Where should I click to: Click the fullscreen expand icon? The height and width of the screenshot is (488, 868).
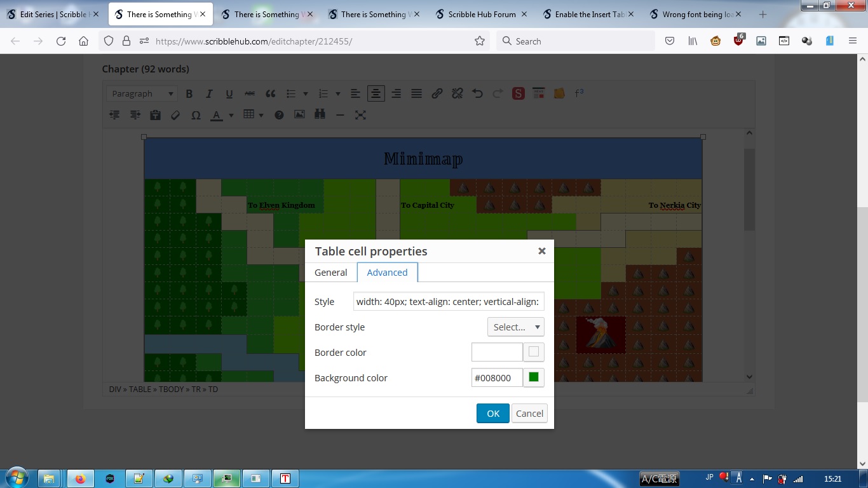360,115
